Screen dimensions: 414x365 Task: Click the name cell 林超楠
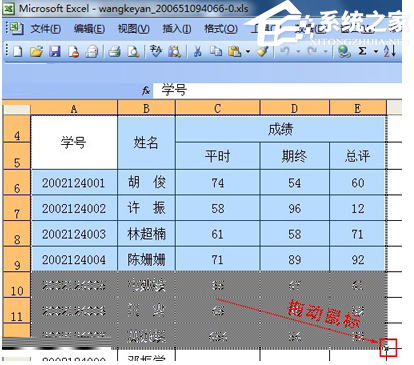[146, 234]
